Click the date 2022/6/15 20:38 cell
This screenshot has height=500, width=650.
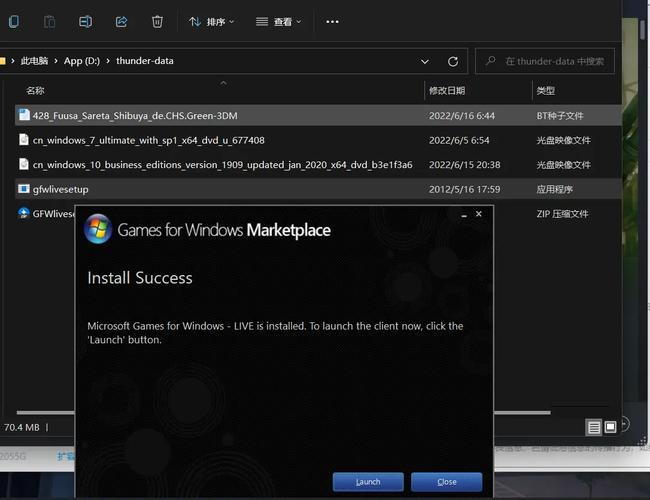464,165
